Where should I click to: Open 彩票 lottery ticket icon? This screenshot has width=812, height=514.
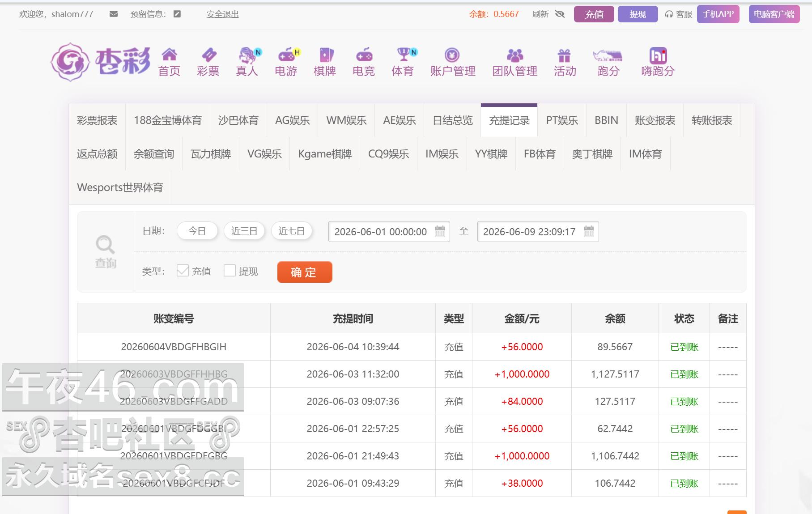click(208, 55)
